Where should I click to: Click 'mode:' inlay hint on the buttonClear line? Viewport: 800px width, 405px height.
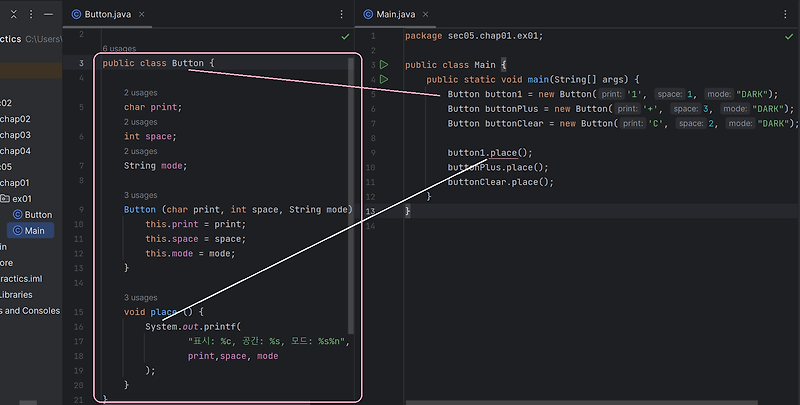[740, 123]
